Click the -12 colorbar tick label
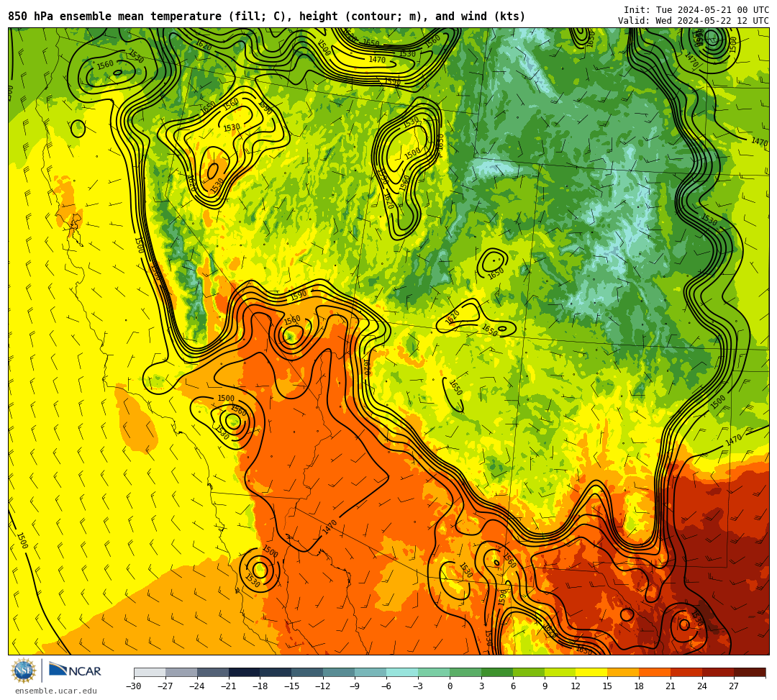777x700 pixels. (324, 686)
